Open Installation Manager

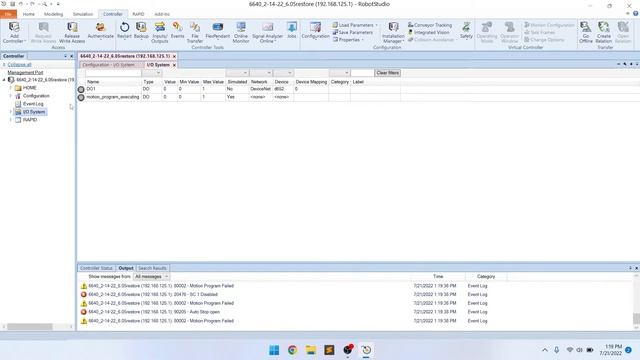393,32
